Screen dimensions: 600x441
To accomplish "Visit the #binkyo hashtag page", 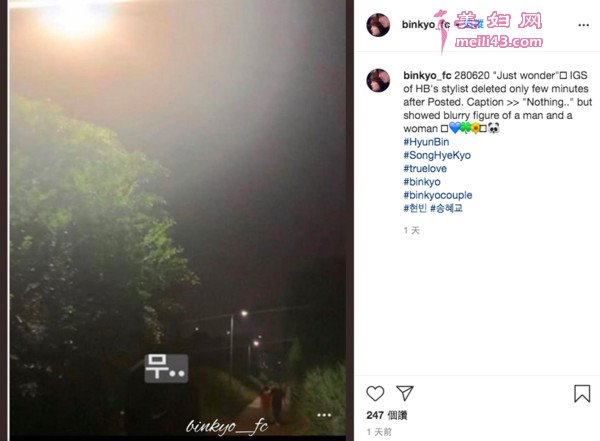I will (422, 182).
